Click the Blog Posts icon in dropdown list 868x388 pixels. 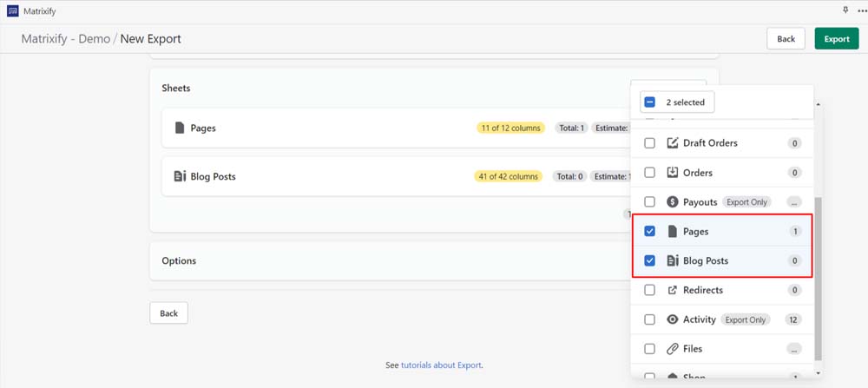tap(672, 260)
